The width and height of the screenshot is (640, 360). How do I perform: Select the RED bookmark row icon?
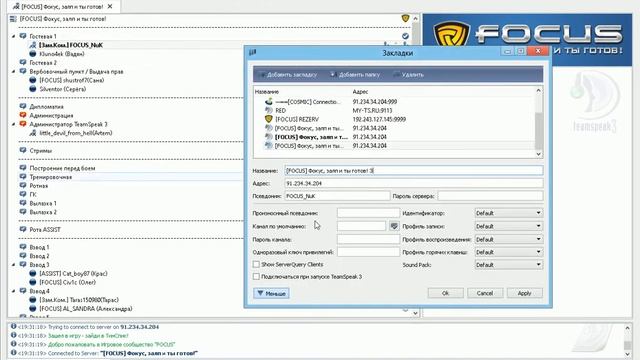coord(269,110)
